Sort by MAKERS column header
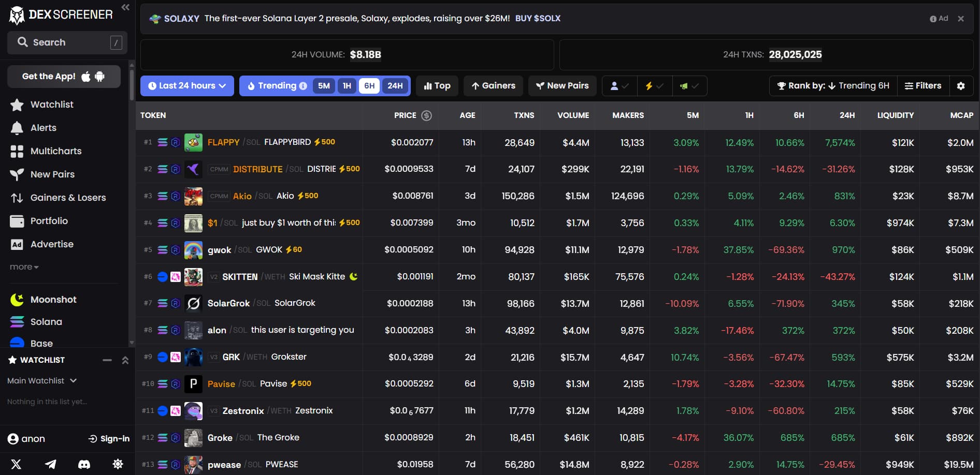This screenshot has height=475, width=980. [x=628, y=115]
